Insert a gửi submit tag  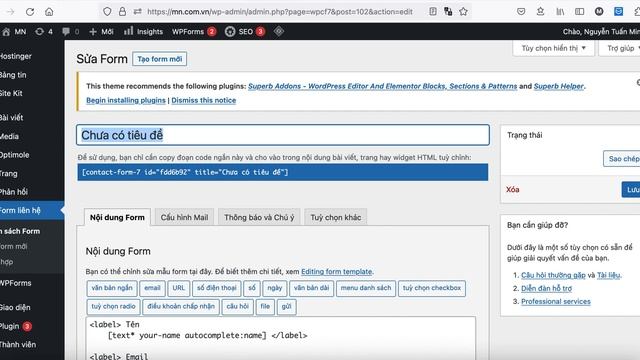pos(287,307)
